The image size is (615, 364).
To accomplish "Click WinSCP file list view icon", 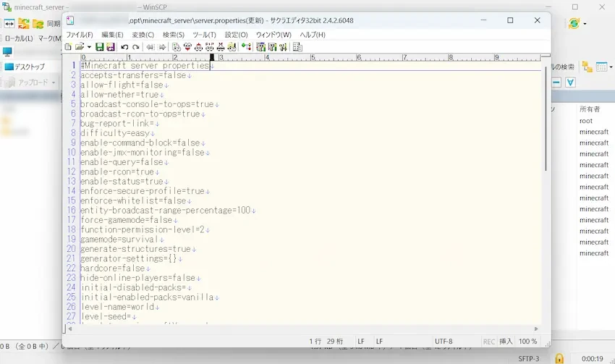I will pyautogui.click(x=601, y=67).
